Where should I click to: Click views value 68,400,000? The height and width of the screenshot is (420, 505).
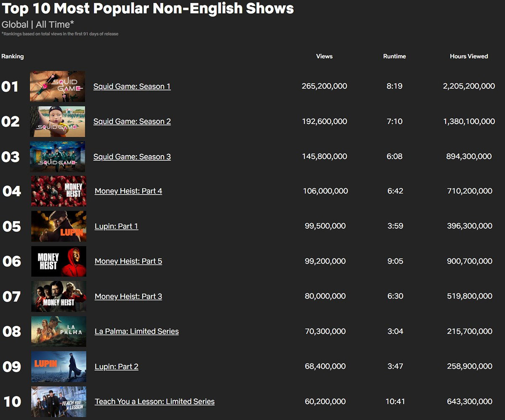tap(325, 367)
